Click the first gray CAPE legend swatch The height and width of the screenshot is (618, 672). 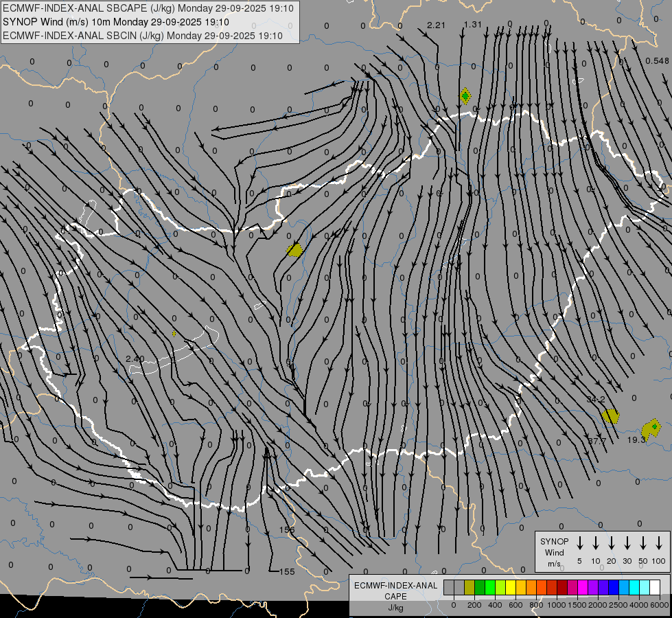[449, 587]
